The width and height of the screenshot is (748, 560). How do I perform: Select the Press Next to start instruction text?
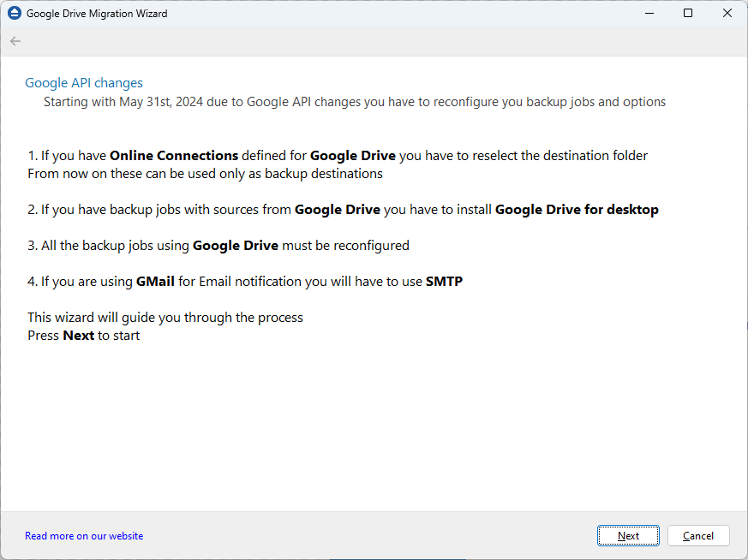[84, 335]
